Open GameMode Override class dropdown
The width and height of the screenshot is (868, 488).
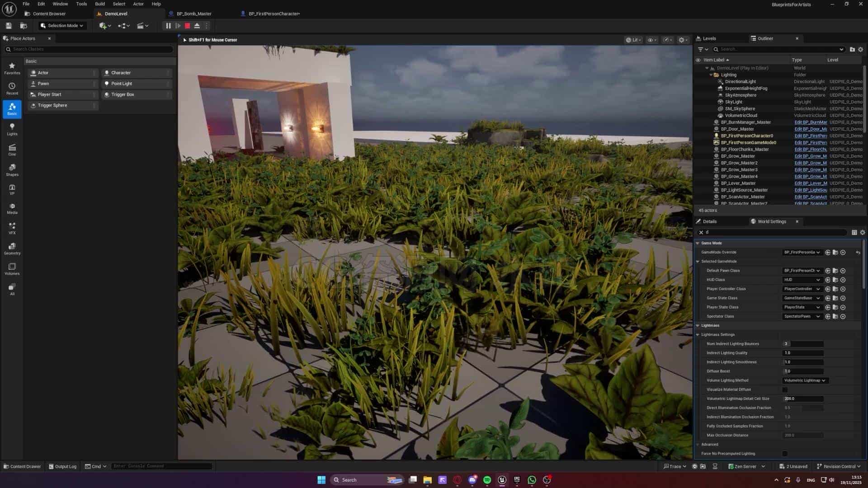point(802,253)
